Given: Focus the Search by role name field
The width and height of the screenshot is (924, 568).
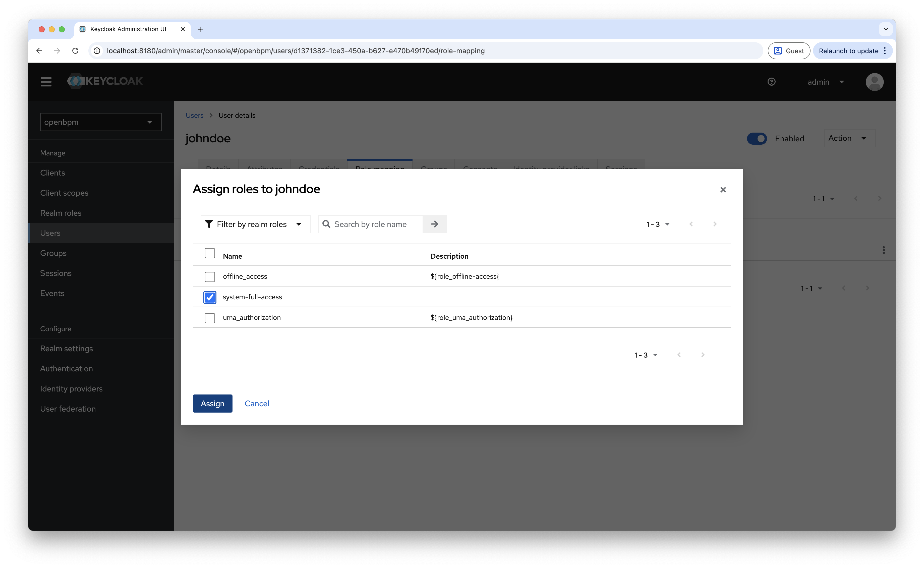Looking at the screenshot, I should [x=370, y=224].
